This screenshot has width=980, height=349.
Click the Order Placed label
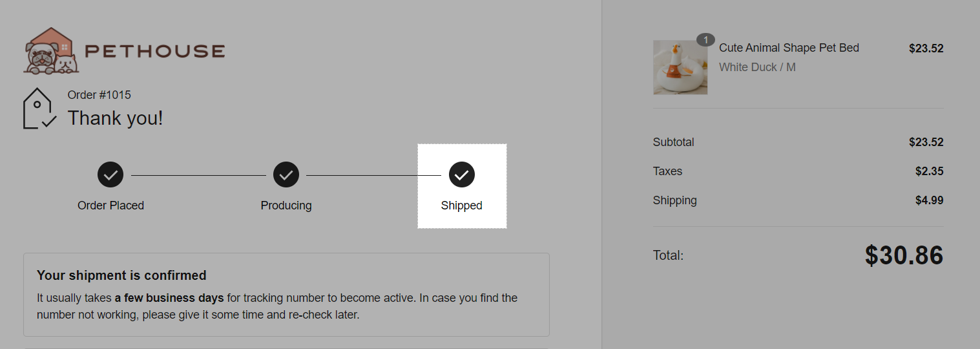click(110, 206)
